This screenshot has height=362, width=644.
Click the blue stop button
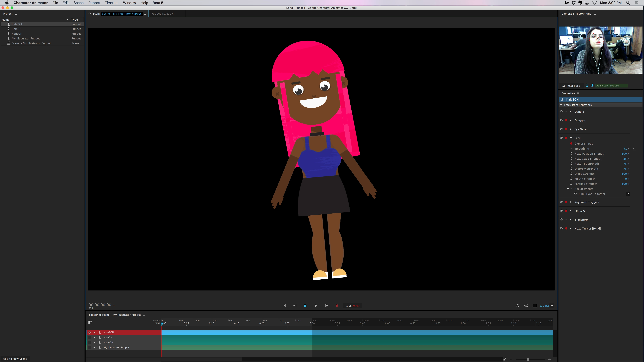(305, 306)
